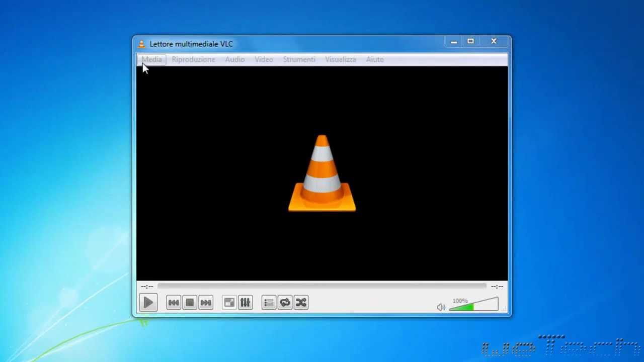Skip to next media track

point(206,302)
